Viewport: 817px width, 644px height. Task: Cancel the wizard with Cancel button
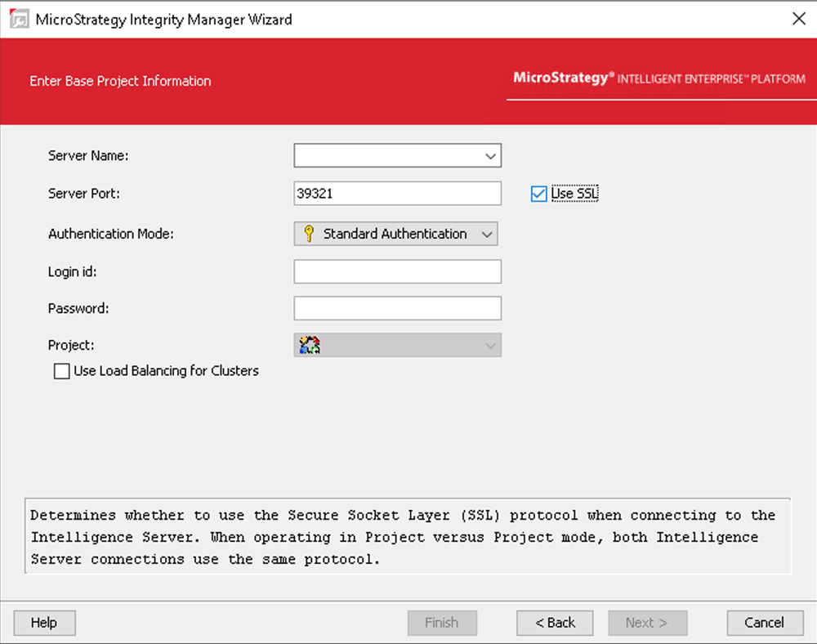pyautogui.click(x=764, y=623)
